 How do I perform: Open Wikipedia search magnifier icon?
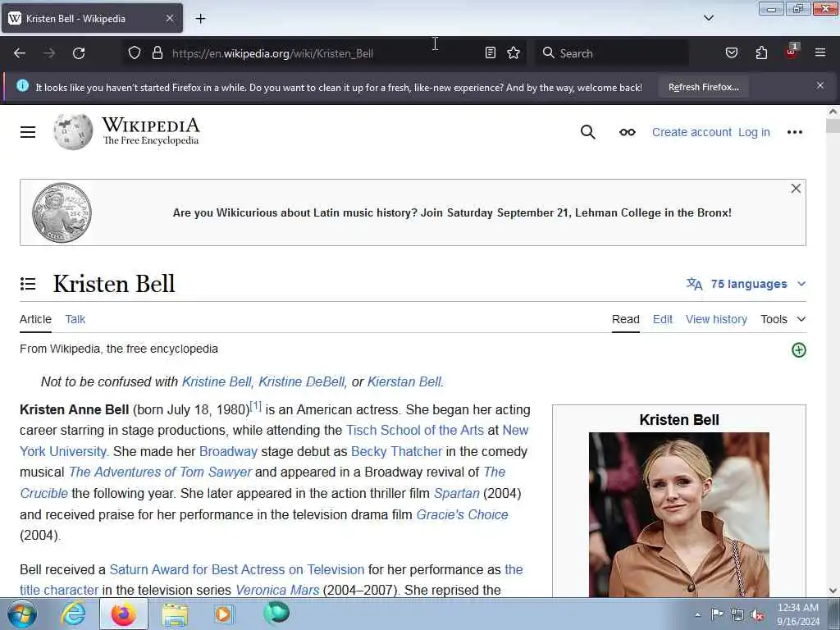[x=587, y=132]
